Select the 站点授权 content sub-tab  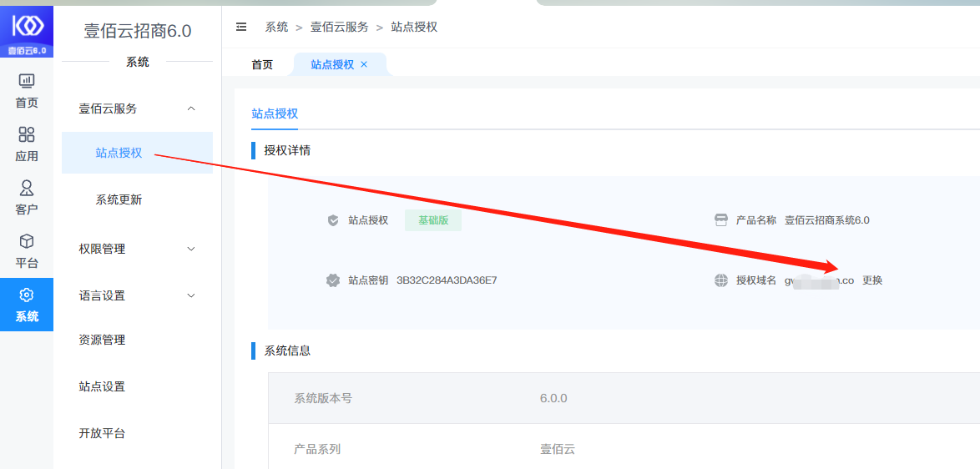(275, 113)
